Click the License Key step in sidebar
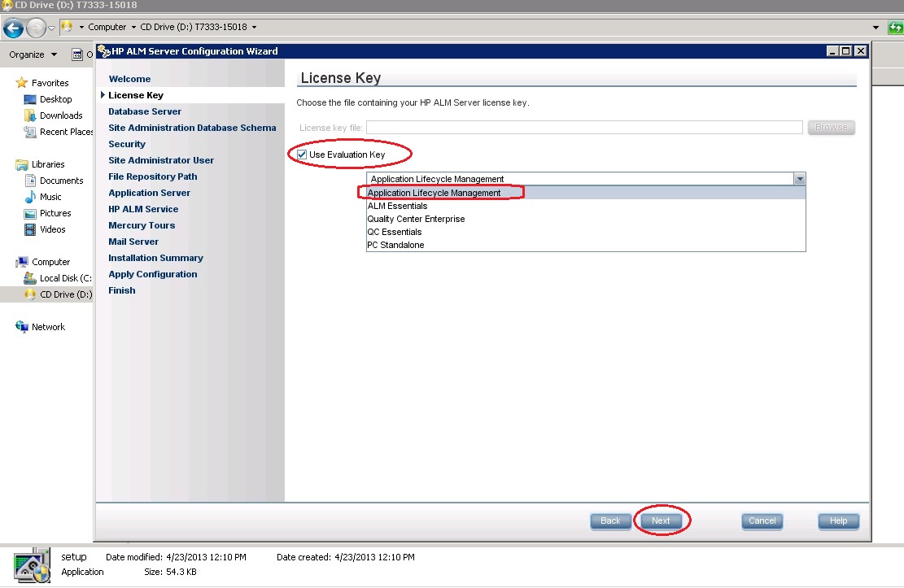The width and height of the screenshot is (904, 588). pyautogui.click(x=136, y=95)
